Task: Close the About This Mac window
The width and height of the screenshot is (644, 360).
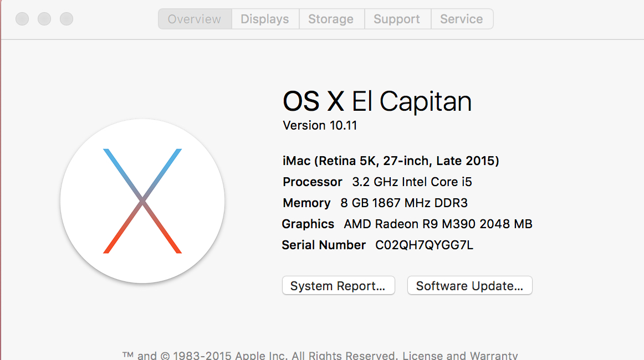Action: pyautogui.click(x=22, y=19)
